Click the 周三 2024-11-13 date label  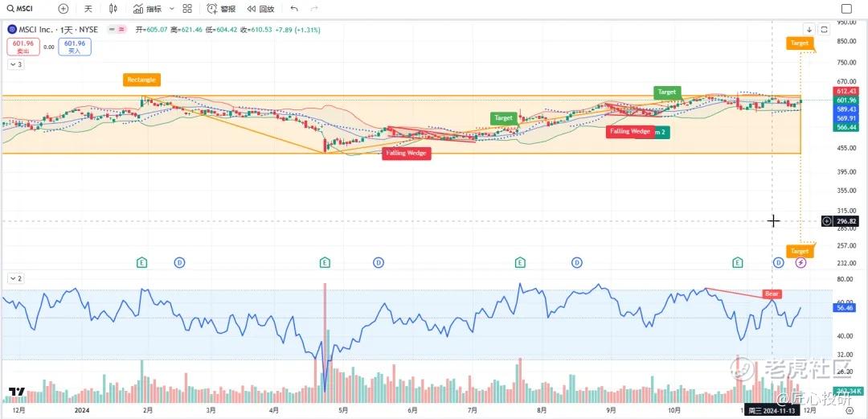[x=771, y=411]
